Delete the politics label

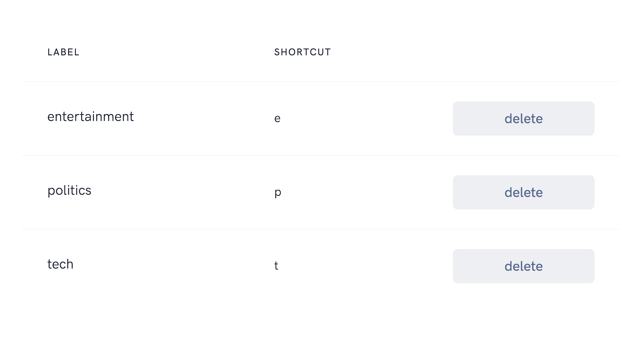click(x=523, y=192)
